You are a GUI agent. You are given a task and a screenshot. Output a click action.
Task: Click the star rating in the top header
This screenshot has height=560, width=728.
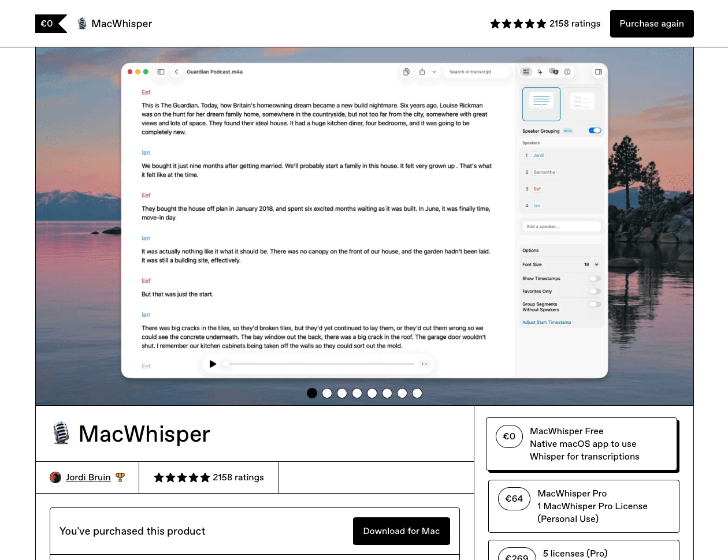(x=518, y=24)
